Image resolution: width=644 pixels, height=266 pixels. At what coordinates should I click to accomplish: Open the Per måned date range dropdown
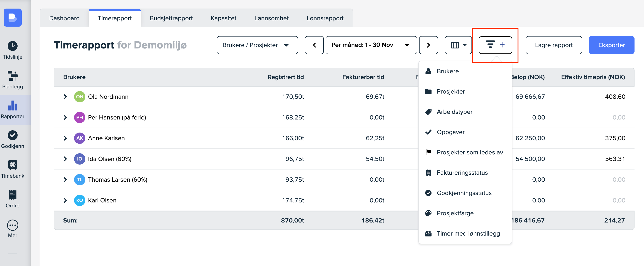point(371,45)
